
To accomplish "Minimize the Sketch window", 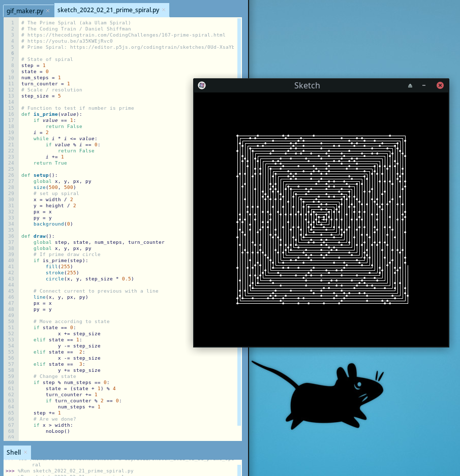I will pyautogui.click(x=424, y=85).
